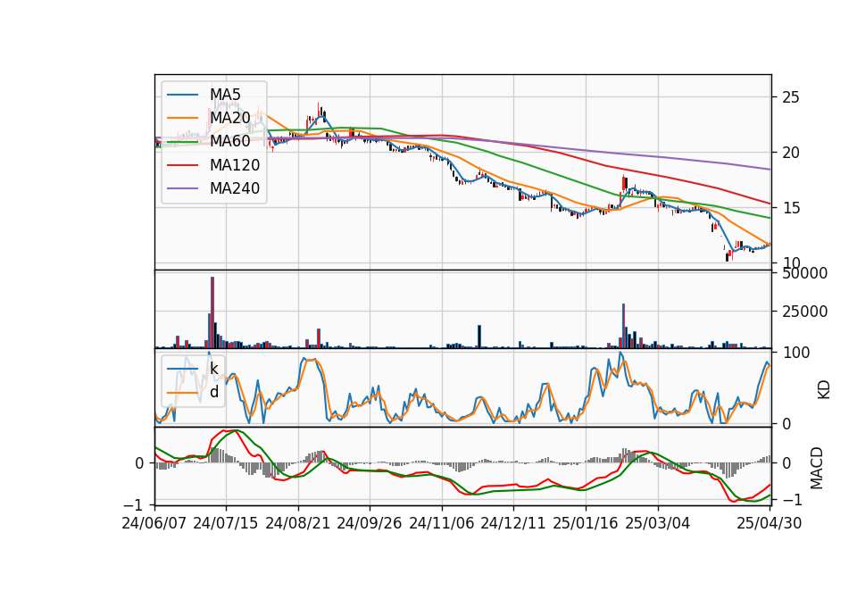Click the volume axis value 25000
857x616 pixels.
(x=804, y=312)
